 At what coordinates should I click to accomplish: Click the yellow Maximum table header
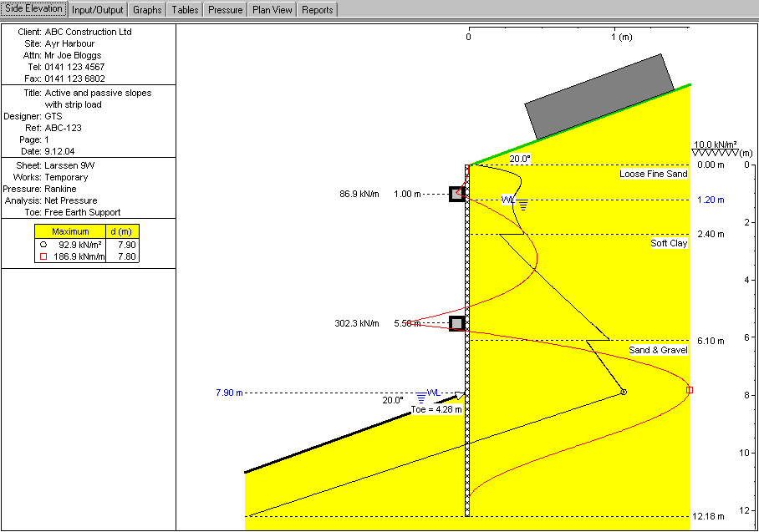click(x=70, y=231)
